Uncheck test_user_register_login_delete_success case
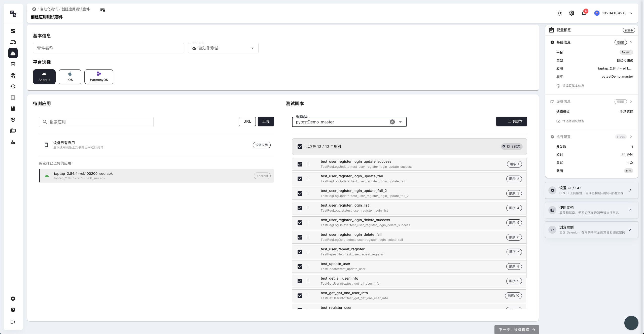The image size is (644, 334). tap(300, 223)
